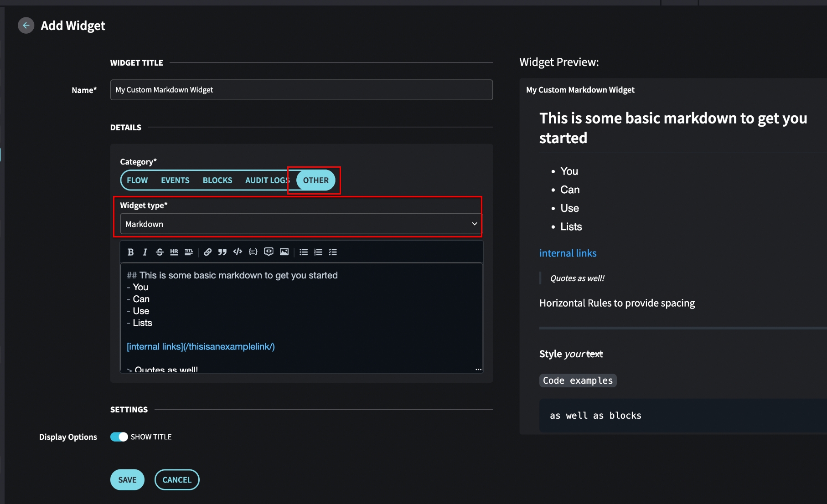Click the internal links link in preview

568,253
